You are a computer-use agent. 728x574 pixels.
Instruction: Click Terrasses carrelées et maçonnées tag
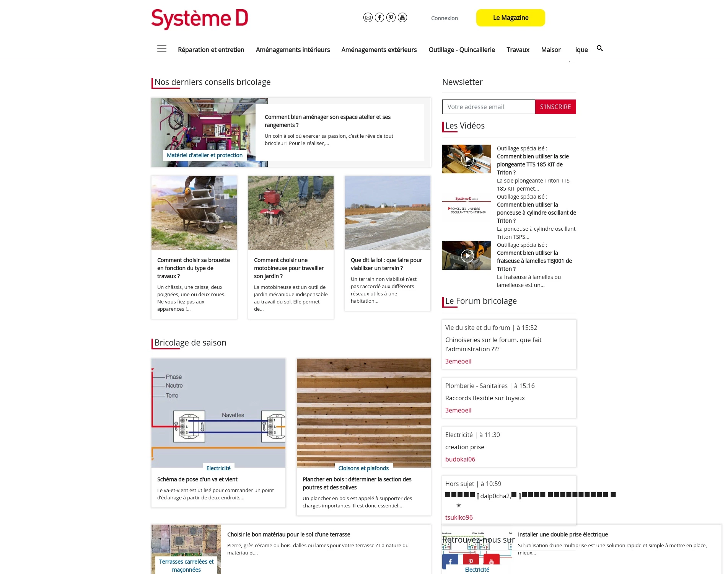coord(186,566)
